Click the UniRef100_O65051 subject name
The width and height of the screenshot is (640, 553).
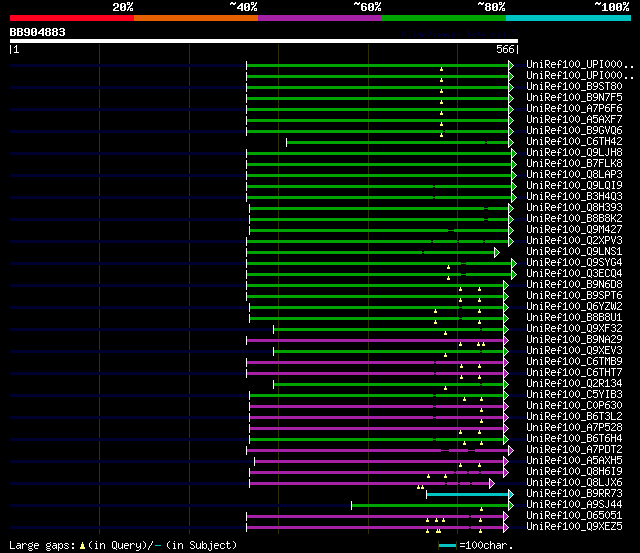click(x=574, y=516)
